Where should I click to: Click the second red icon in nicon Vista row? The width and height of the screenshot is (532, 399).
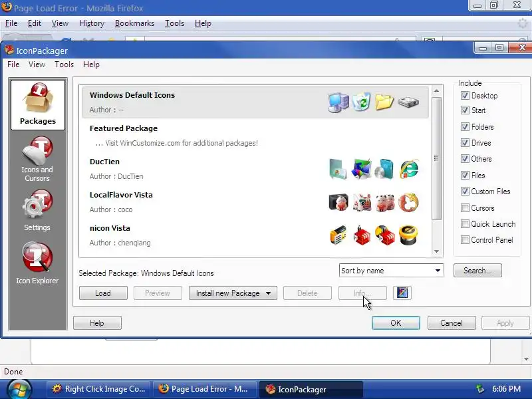pos(362,235)
